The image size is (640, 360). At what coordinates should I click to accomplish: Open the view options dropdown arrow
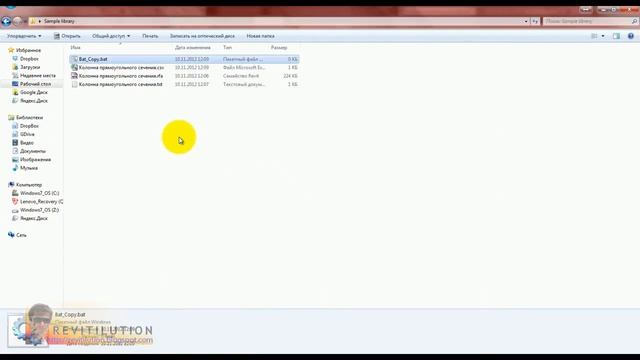(x=603, y=36)
